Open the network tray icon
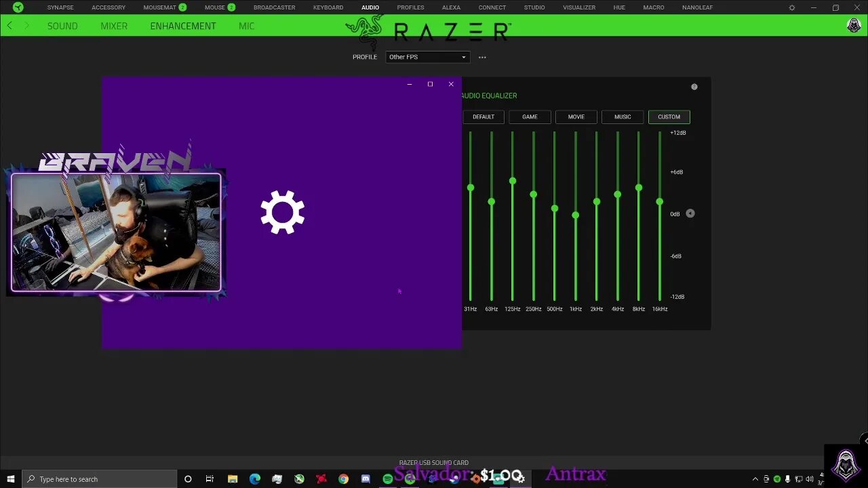868x488 pixels. pyautogui.click(x=798, y=479)
